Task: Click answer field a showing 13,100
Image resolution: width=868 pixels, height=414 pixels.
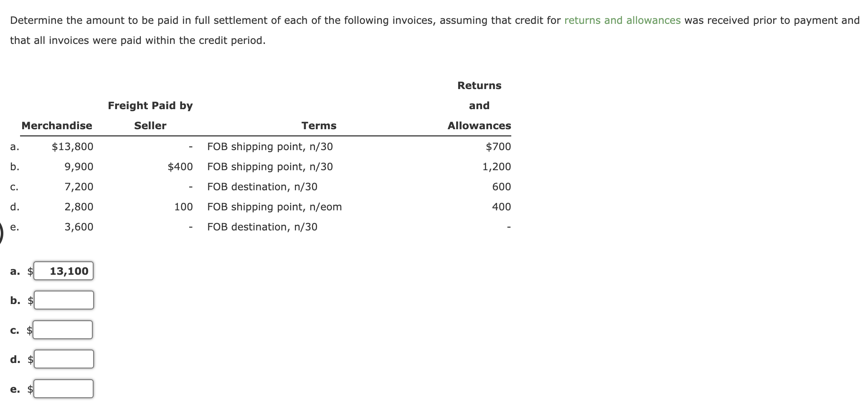Action: coord(64,271)
